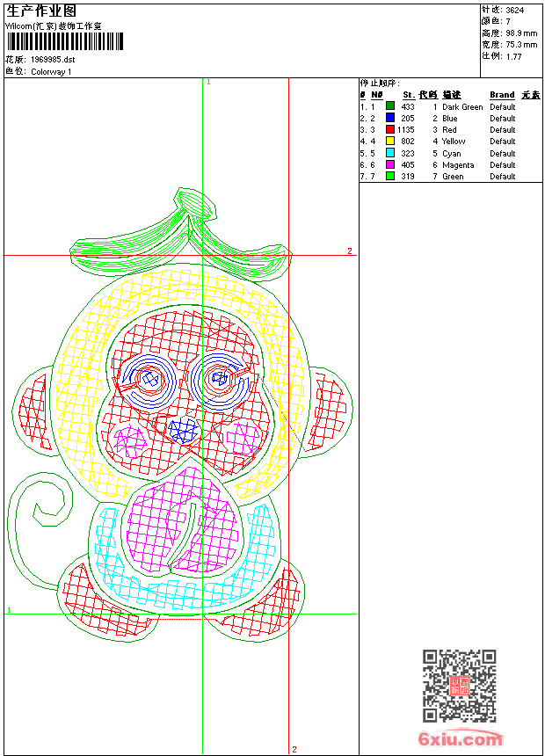
Task: Click 'Default' brand in the Dark Green row
Action: tap(502, 107)
